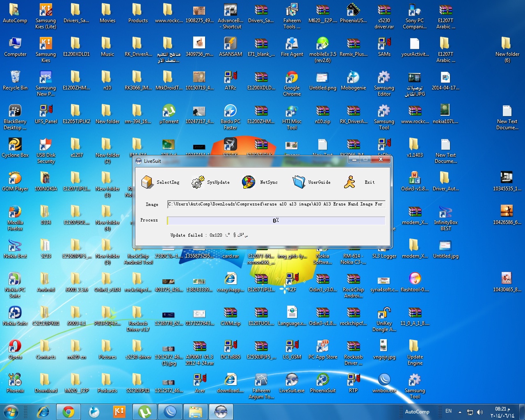Screen dimensions: 525x420
Task: Select vngojr.jpg image file
Action: click(x=384, y=349)
